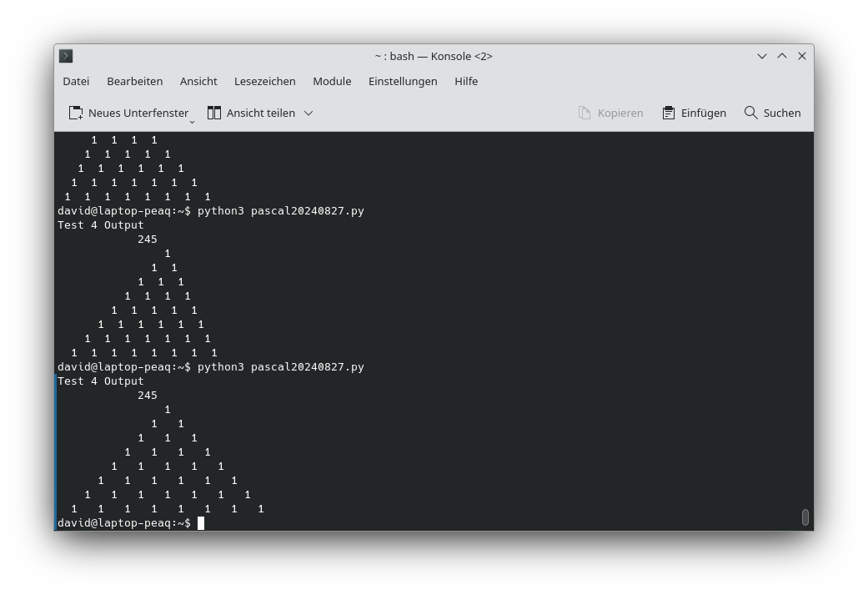Open the Lesezeichen menu

(x=264, y=81)
